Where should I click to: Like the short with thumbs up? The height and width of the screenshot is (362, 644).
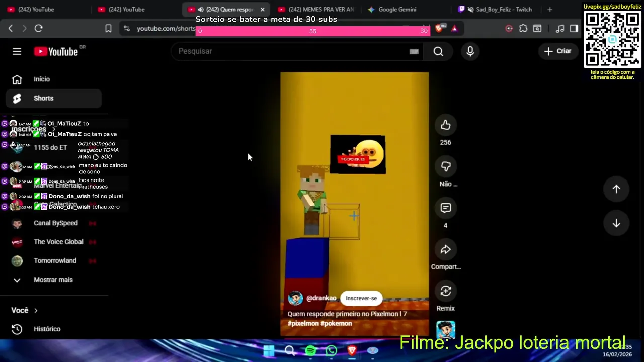[445, 125]
